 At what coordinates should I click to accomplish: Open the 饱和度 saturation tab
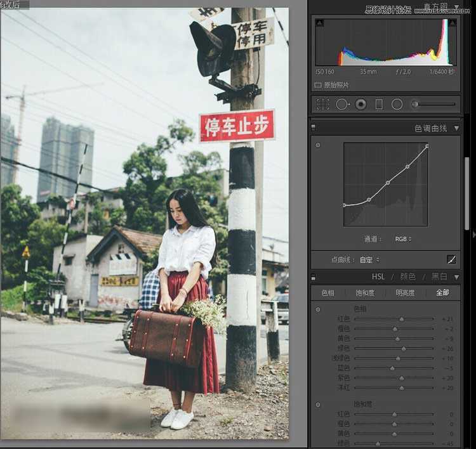365,293
